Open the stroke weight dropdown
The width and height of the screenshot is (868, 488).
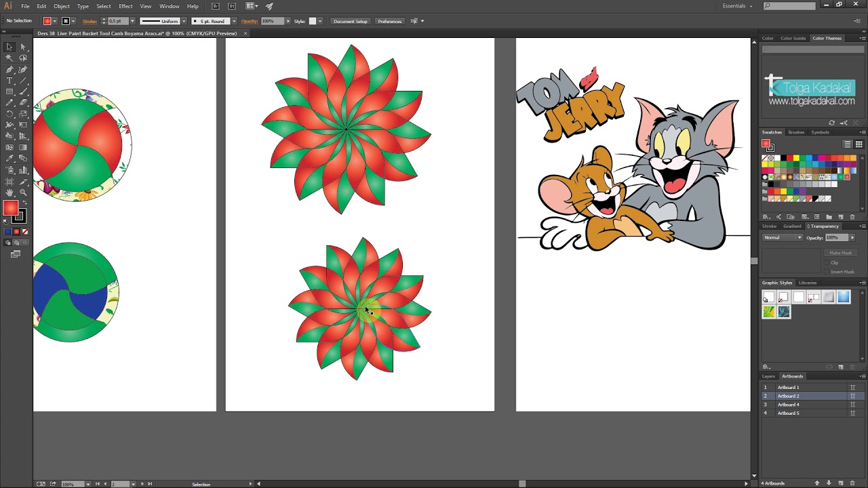pyautogui.click(x=132, y=21)
